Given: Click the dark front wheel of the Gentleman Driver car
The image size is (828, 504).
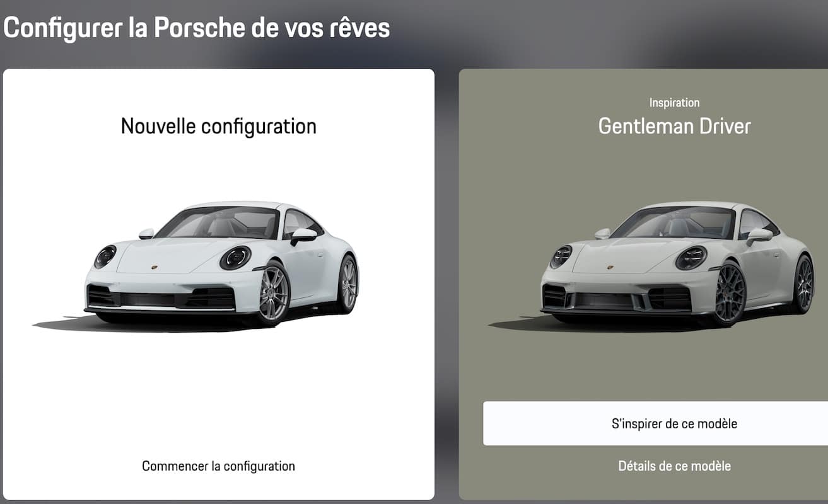Looking at the screenshot, I should pos(730,292).
